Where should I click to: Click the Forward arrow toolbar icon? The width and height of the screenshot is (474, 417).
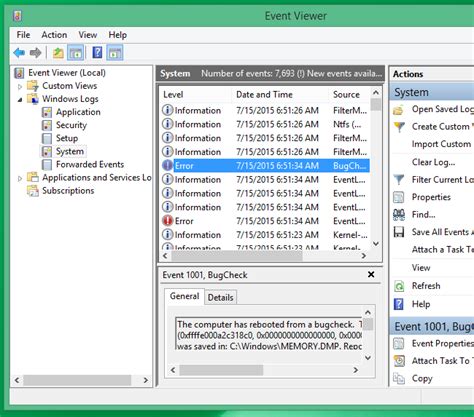point(35,53)
